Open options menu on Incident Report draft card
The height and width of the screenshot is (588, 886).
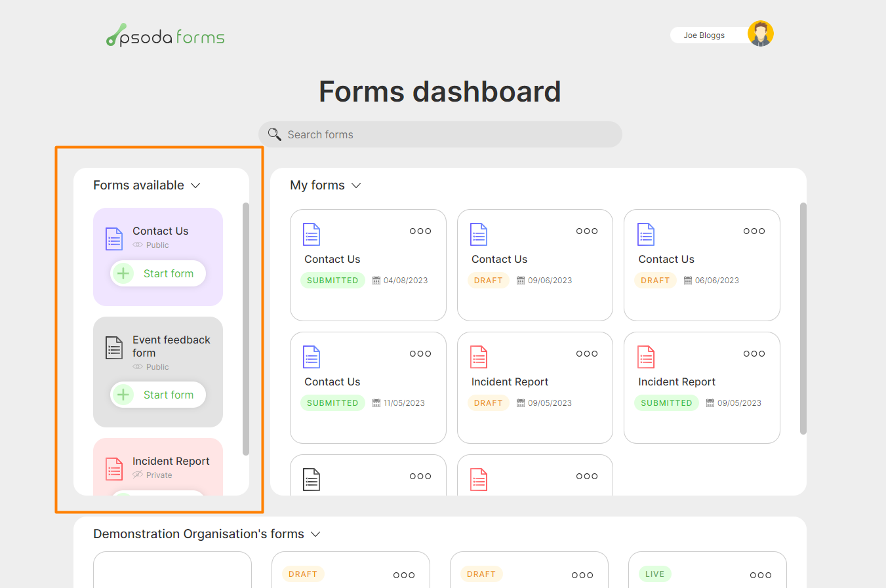pos(587,353)
